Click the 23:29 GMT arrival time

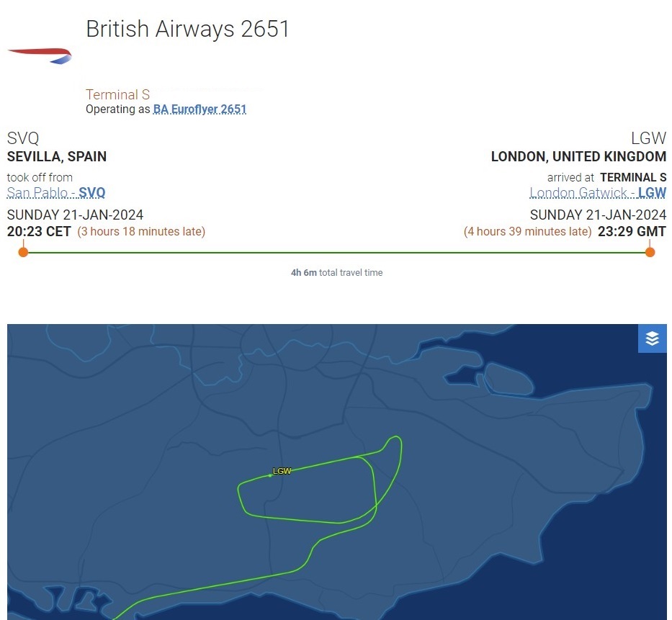[x=632, y=231]
